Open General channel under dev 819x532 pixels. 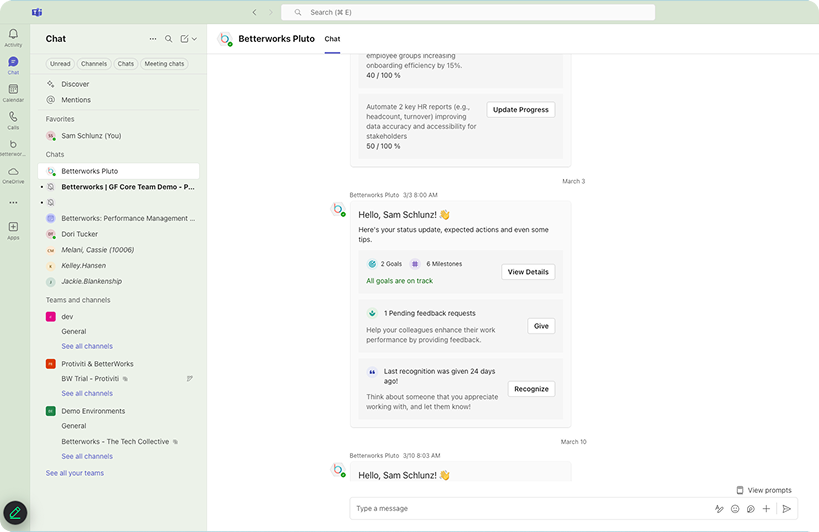pos(74,332)
